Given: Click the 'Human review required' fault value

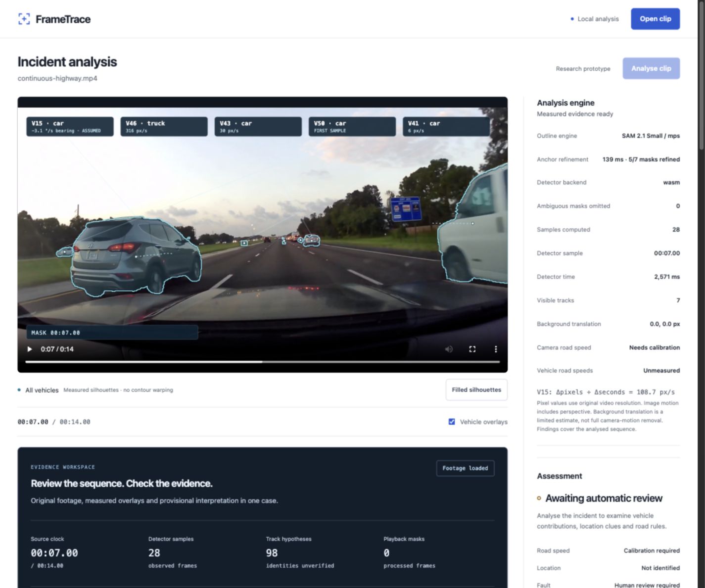Looking at the screenshot, I should pos(647,585).
